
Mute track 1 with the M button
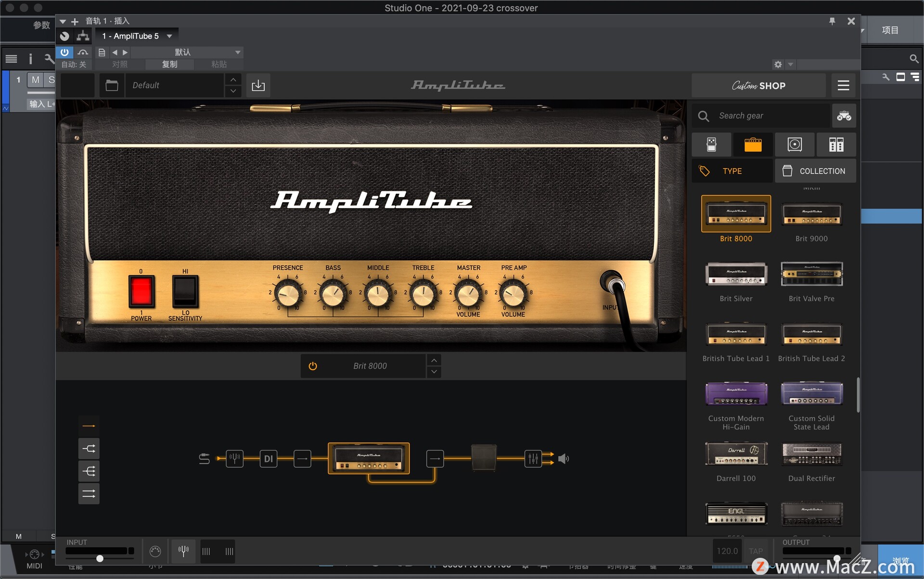click(35, 80)
